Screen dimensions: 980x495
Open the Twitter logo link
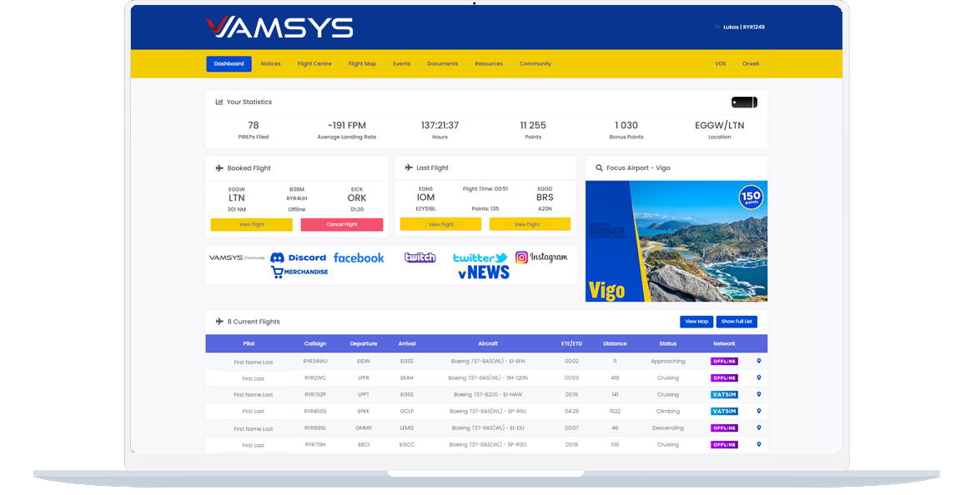(480, 257)
